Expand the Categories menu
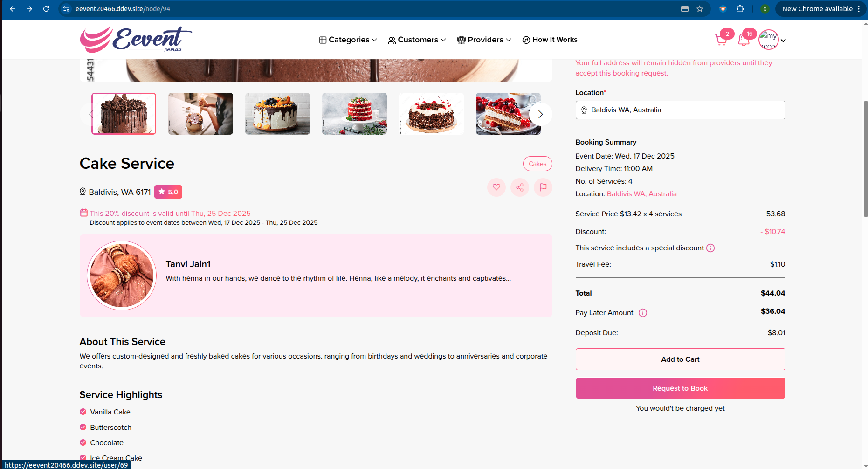868x469 pixels. pyautogui.click(x=348, y=40)
